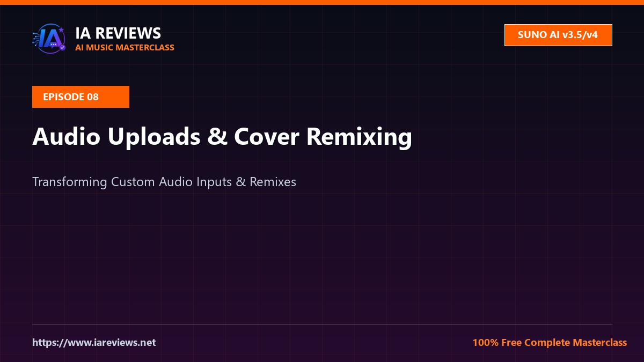Click 'Transforming Custom Audio Inputs & Remixes' text

pyautogui.click(x=164, y=181)
